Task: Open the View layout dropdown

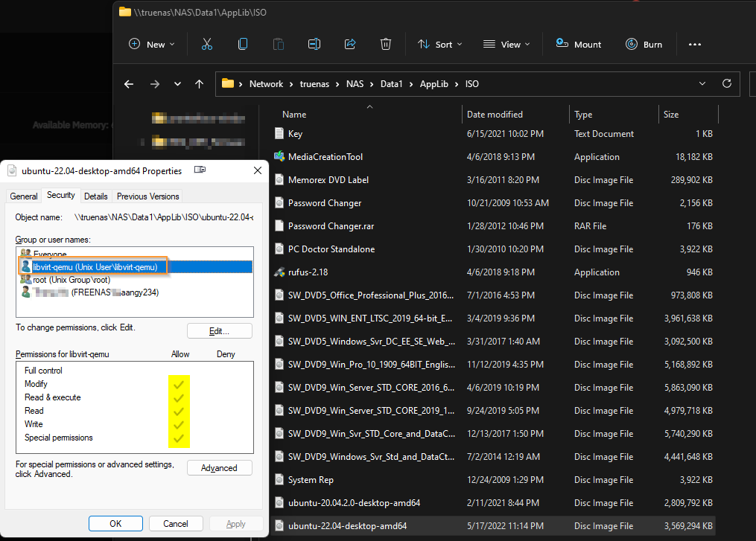Action: [x=506, y=45]
